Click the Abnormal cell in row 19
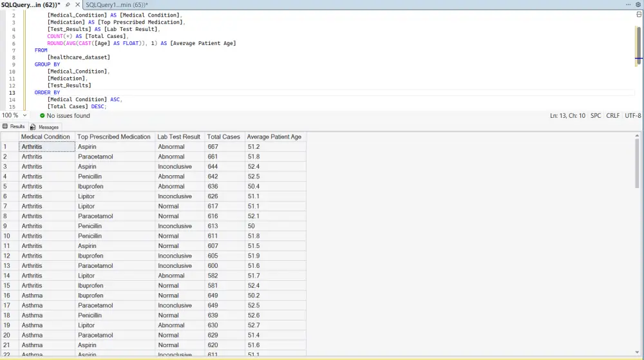 point(180,325)
